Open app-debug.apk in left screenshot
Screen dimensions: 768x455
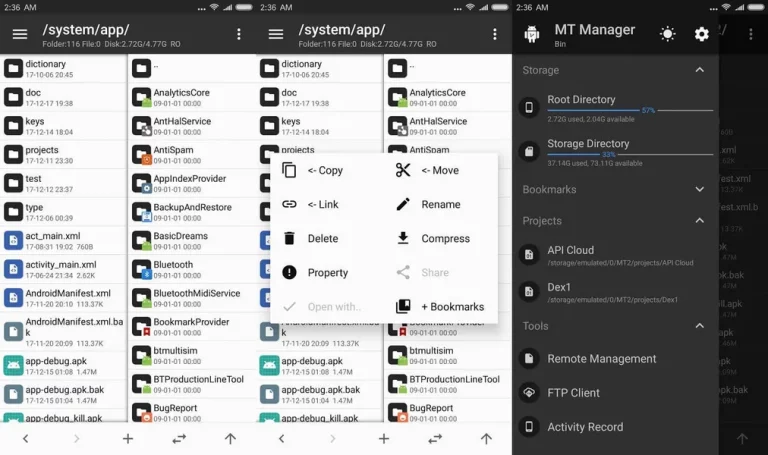tap(64, 366)
